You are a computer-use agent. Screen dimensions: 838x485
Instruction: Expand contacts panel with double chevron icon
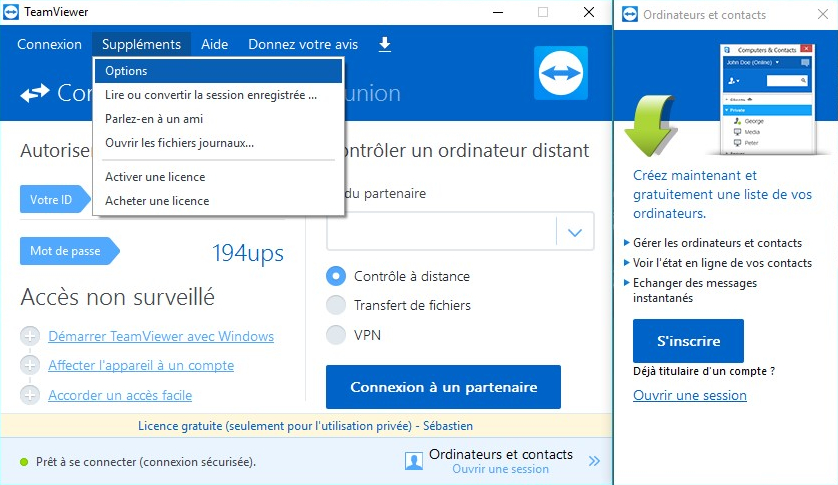pyautogui.click(x=594, y=461)
